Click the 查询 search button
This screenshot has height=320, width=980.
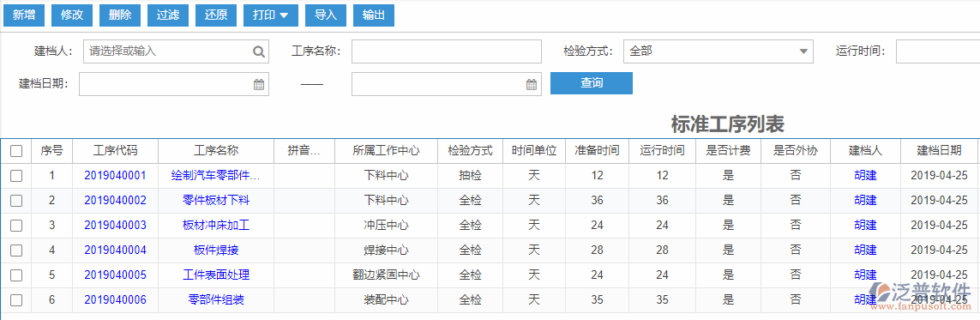point(592,83)
